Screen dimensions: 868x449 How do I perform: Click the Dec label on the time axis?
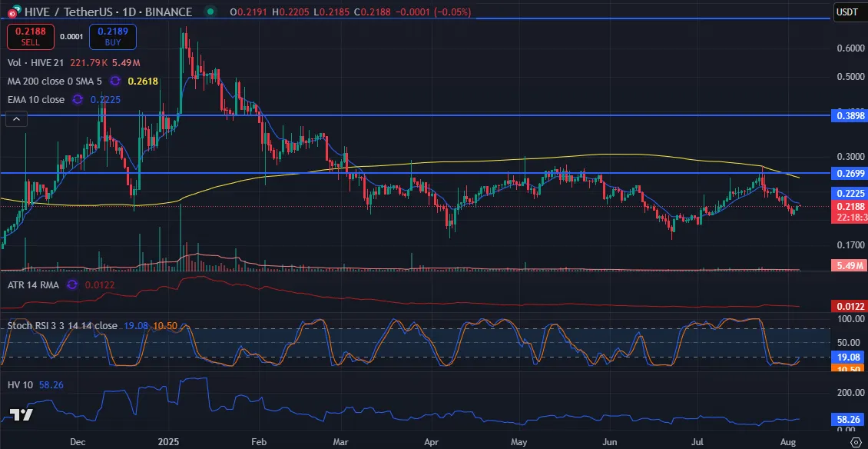(78, 441)
